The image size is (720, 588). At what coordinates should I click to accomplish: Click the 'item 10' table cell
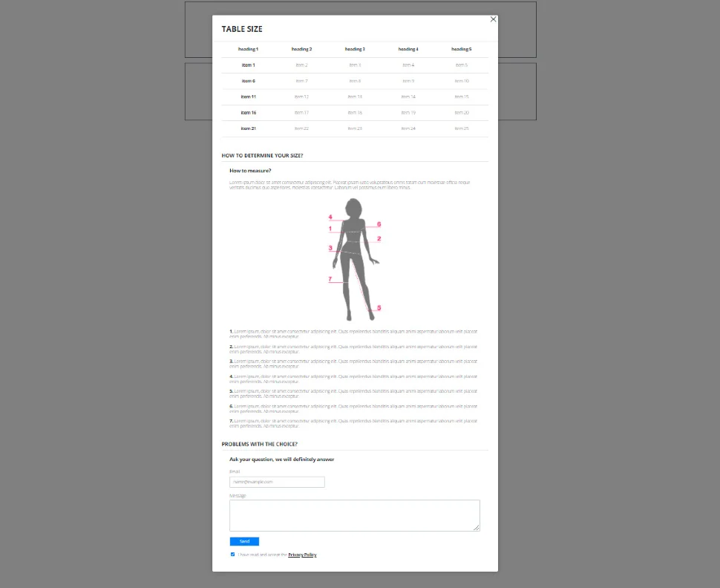[462, 81]
